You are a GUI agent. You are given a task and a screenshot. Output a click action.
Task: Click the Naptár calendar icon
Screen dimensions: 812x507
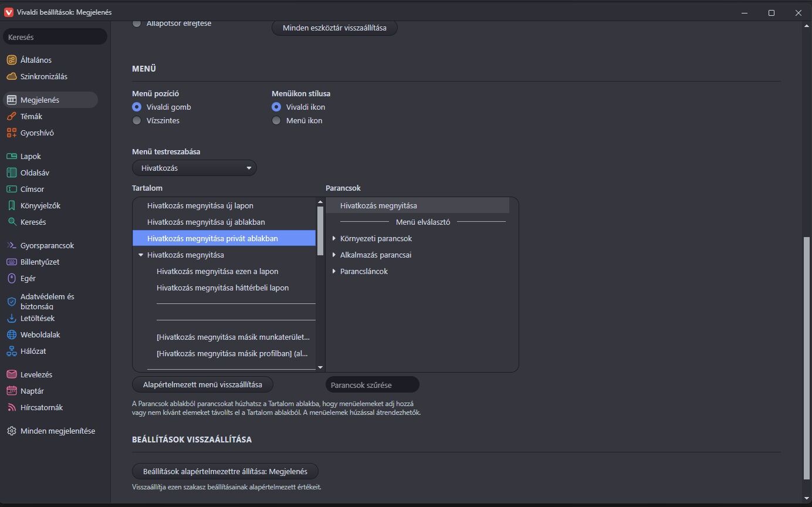[11, 391]
